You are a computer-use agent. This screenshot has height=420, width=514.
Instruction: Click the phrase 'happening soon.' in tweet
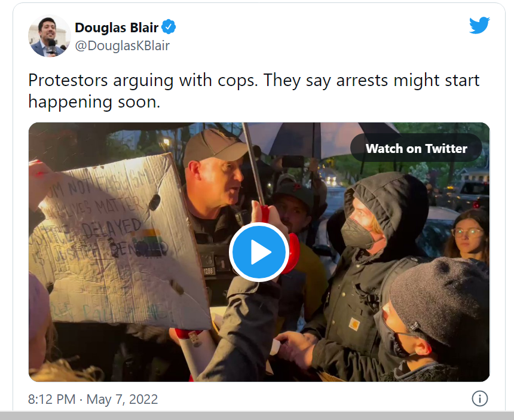click(94, 102)
